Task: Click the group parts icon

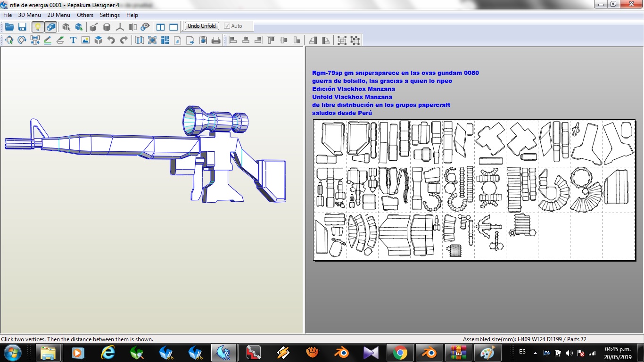Action: coord(342,40)
